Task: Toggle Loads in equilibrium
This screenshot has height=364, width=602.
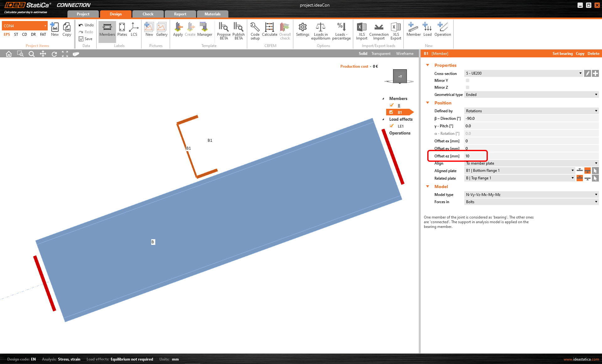Action: [x=321, y=31]
